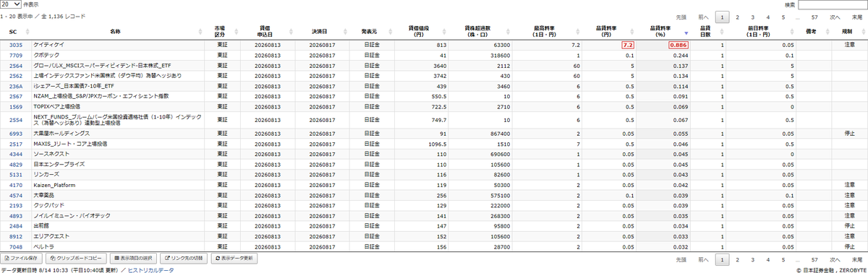
Task: Click the ファイル保存 button
Action: (22, 258)
